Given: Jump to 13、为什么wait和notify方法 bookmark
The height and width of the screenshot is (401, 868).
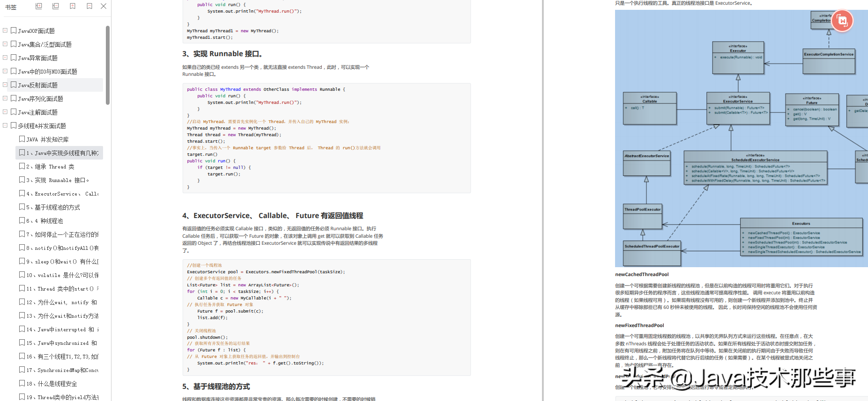Looking at the screenshot, I should (x=62, y=316).
